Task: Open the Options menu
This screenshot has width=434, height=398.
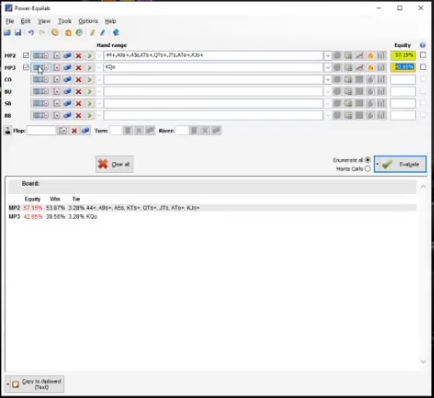Action: click(88, 21)
